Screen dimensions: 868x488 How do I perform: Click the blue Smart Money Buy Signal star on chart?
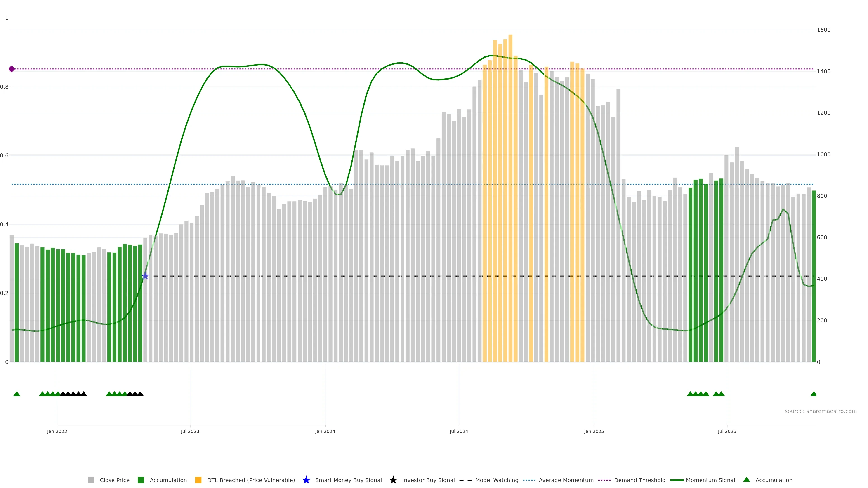pos(145,276)
